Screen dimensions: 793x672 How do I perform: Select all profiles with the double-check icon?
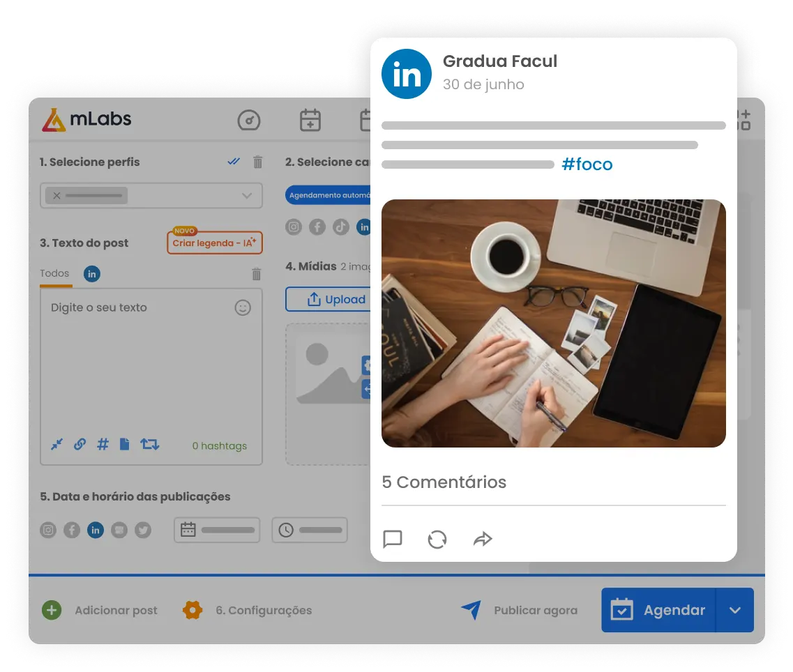tap(232, 161)
